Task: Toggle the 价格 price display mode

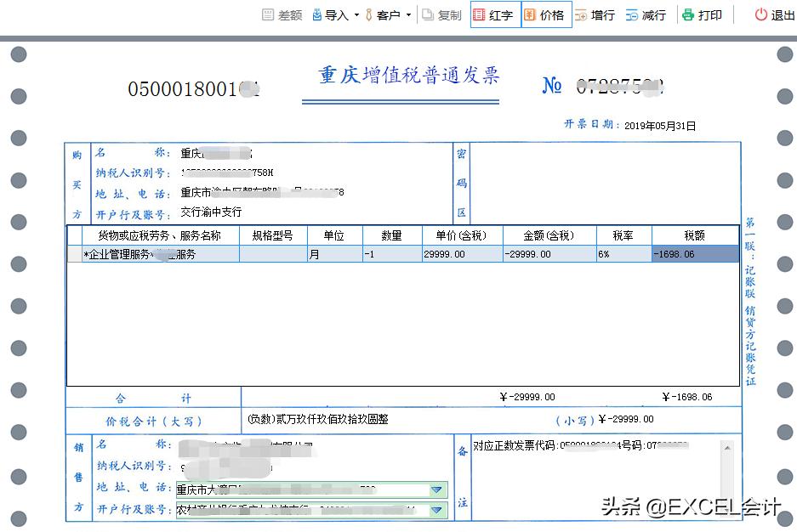Action: (x=547, y=14)
